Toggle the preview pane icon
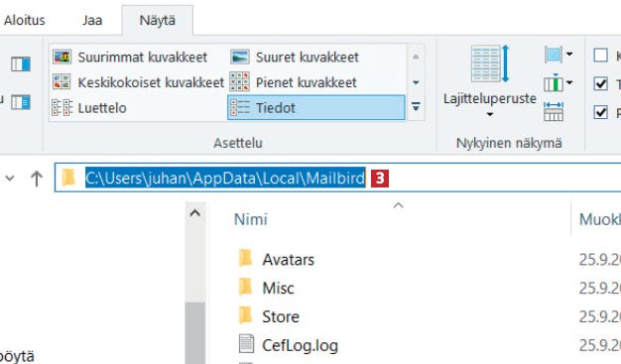 tap(21, 63)
